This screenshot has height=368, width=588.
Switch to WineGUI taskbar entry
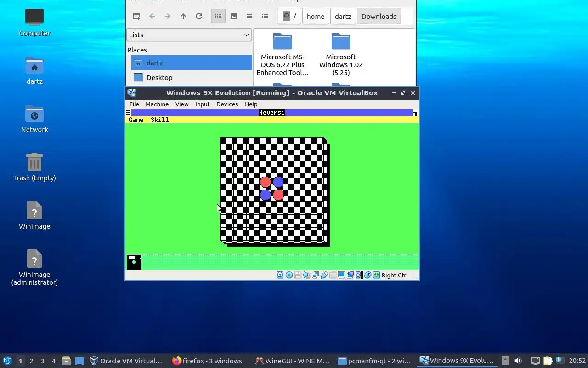pos(293,361)
